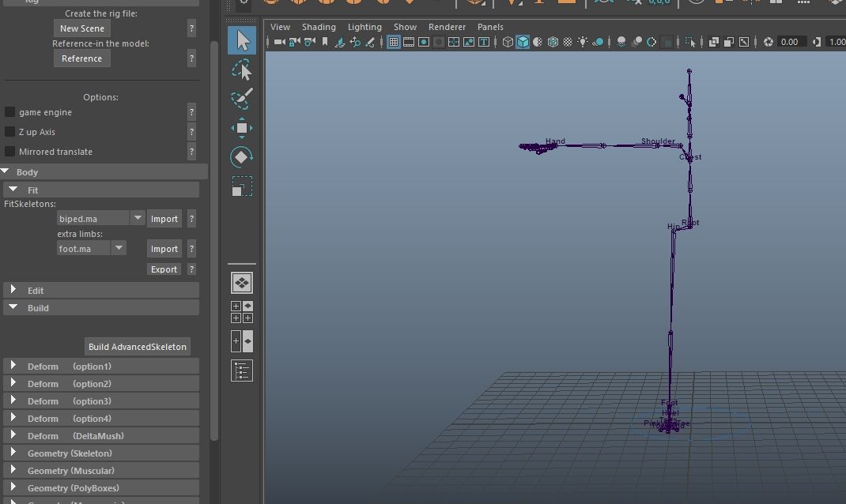This screenshot has width=846, height=504.
Task: Toggle the Safe Action overlay
Action: [x=469, y=42]
